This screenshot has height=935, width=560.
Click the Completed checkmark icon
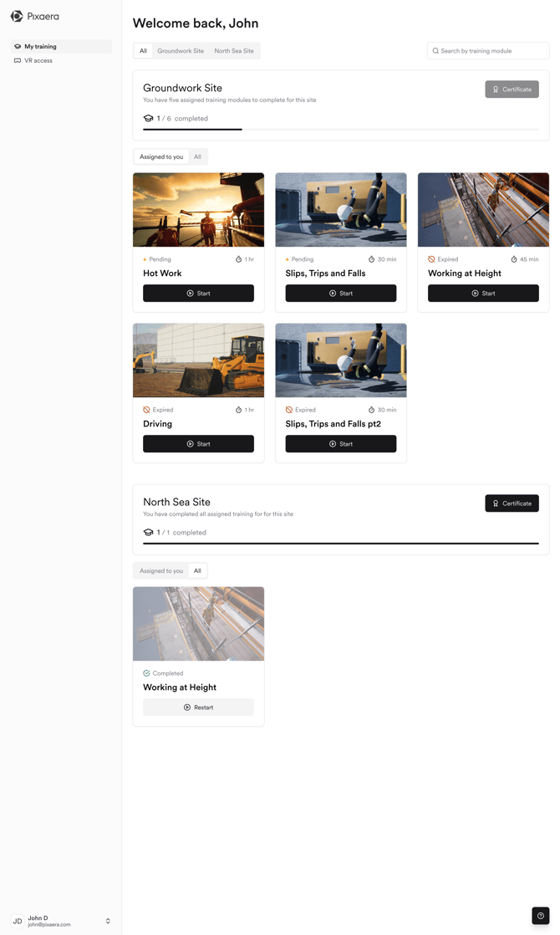tap(146, 673)
